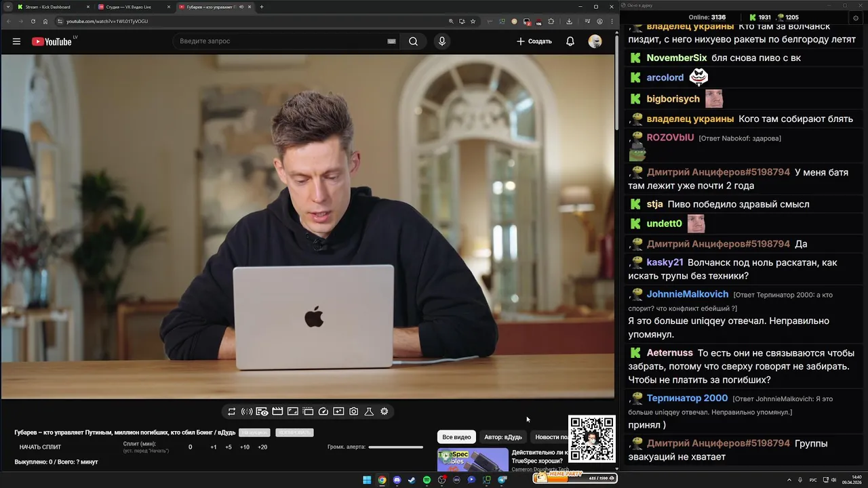This screenshot has width=868, height=488.
Task: Click the Создать button
Action: coord(534,41)
